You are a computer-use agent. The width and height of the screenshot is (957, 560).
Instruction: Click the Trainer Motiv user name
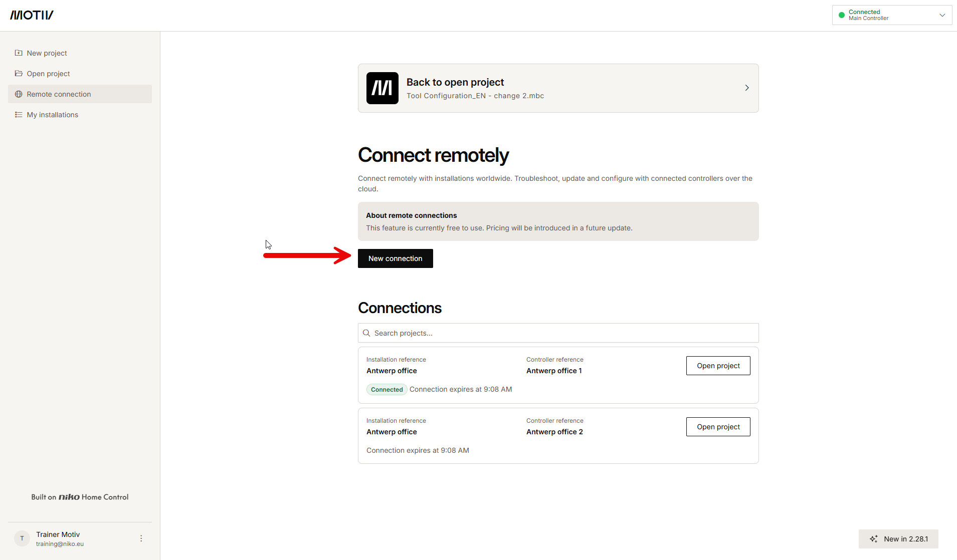pyautogui.click(x=58, y=534)
